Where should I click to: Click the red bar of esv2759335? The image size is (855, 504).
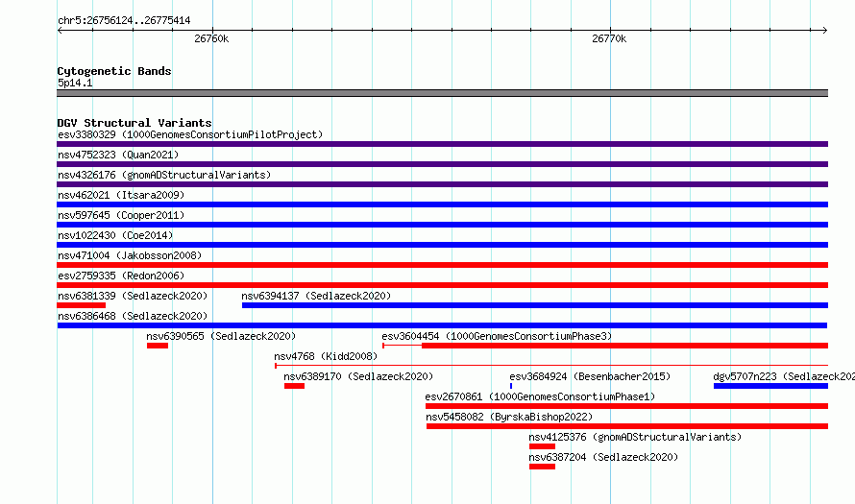point(442,285)
